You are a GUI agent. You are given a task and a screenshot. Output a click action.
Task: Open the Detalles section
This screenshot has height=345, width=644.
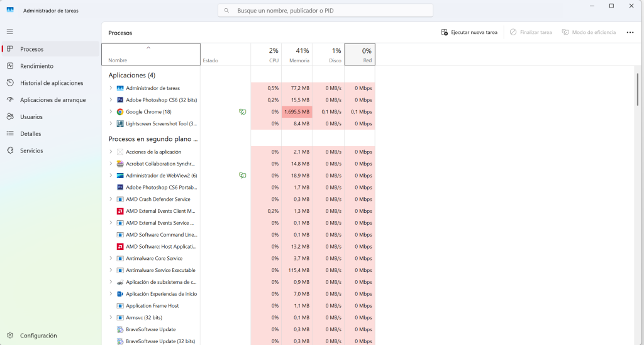pyautogui.click(x=50, y=133)
